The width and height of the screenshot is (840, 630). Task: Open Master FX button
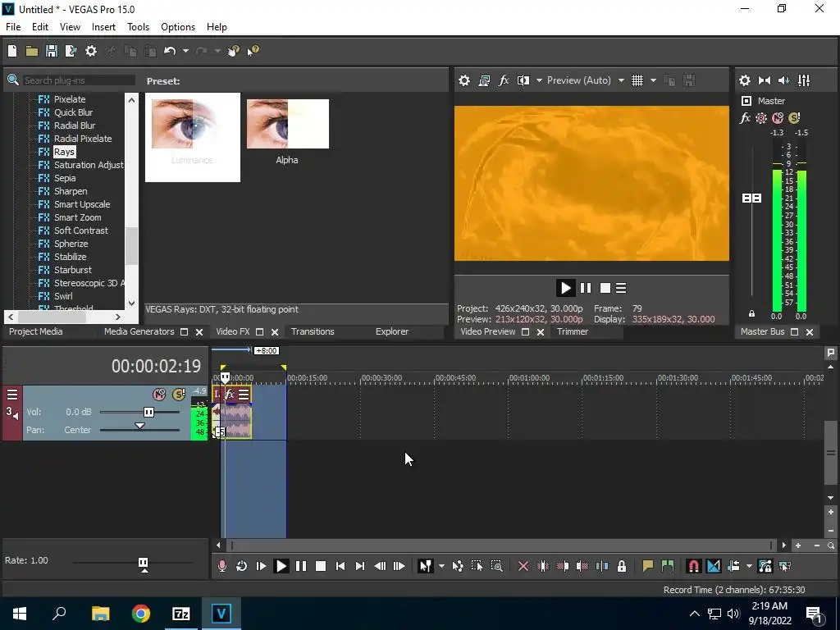[x=745, y=118]
